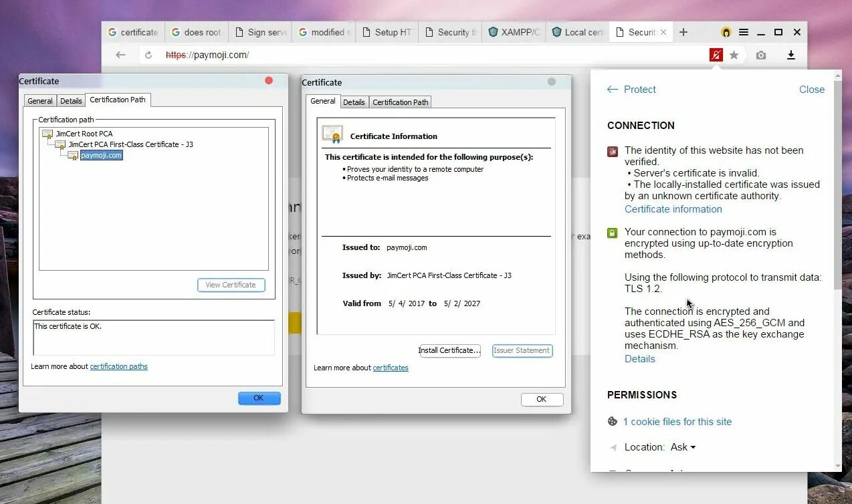The width and height of the screenshot is (852, 504).
Task: Click the View Certificate button
Action: tap(231, 285)
